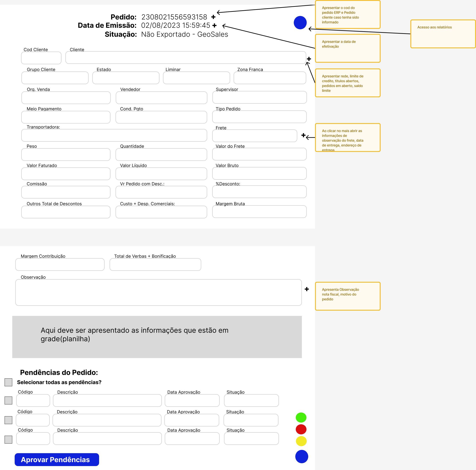Click the blue reports circle at top

click(x=300, y=23)
